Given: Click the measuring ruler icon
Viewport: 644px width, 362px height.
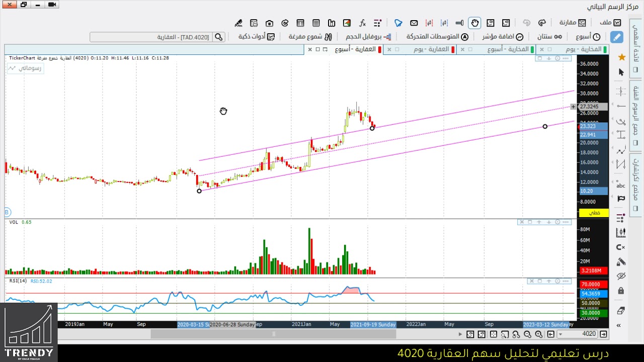Looking at the screenshot, I should click(459, 23).
